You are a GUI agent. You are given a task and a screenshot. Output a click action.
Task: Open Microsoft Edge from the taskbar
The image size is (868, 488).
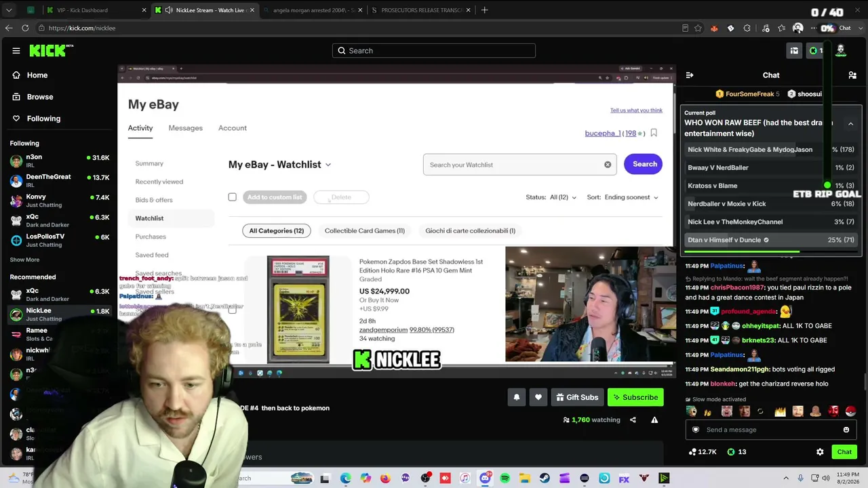point(345,479)
